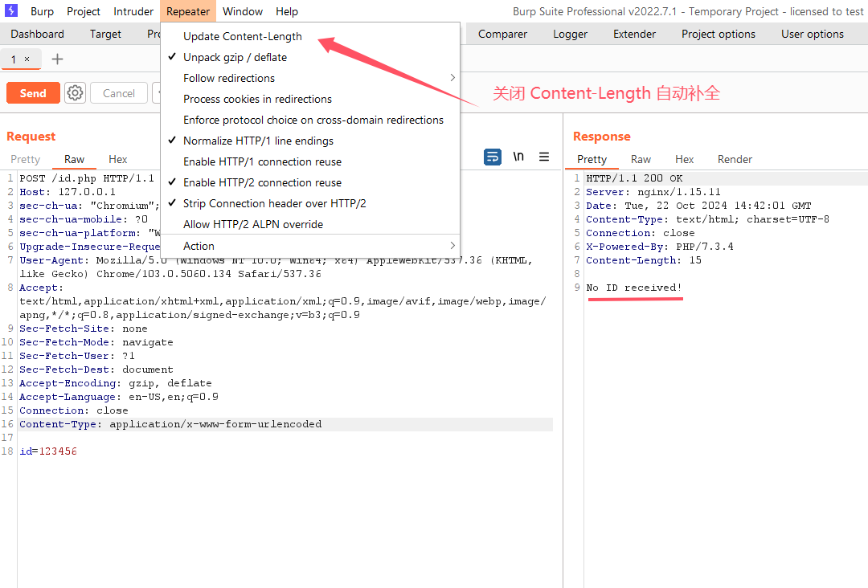Screen dimensions: 868x588
Task: Uncheck Enable HTTP/2 connection reuse
Action: coord(262,182)
